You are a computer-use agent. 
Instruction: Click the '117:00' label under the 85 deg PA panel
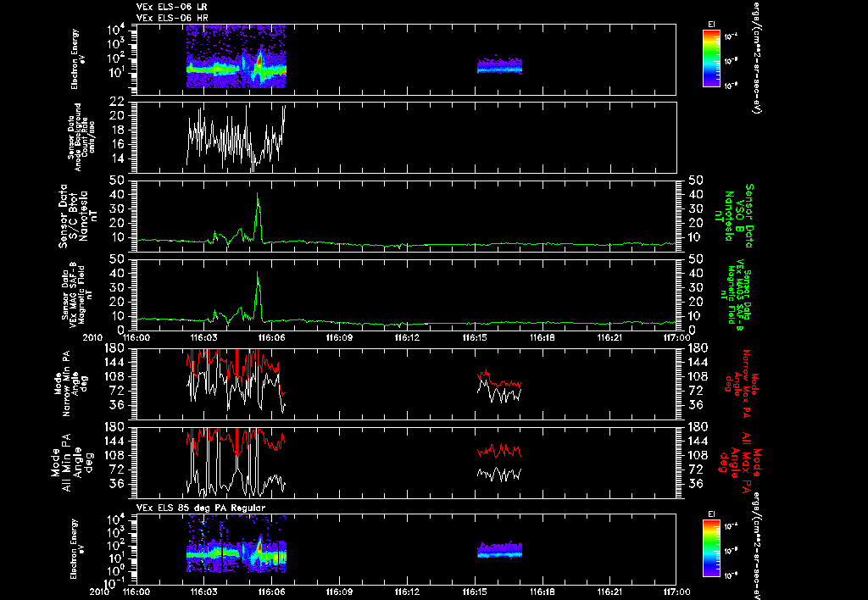(677, 592)
